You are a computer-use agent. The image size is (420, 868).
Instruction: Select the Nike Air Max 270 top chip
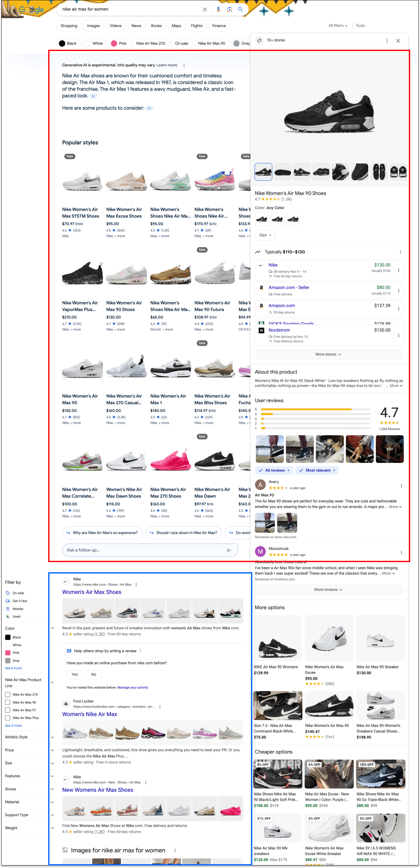tap(151, 43)
